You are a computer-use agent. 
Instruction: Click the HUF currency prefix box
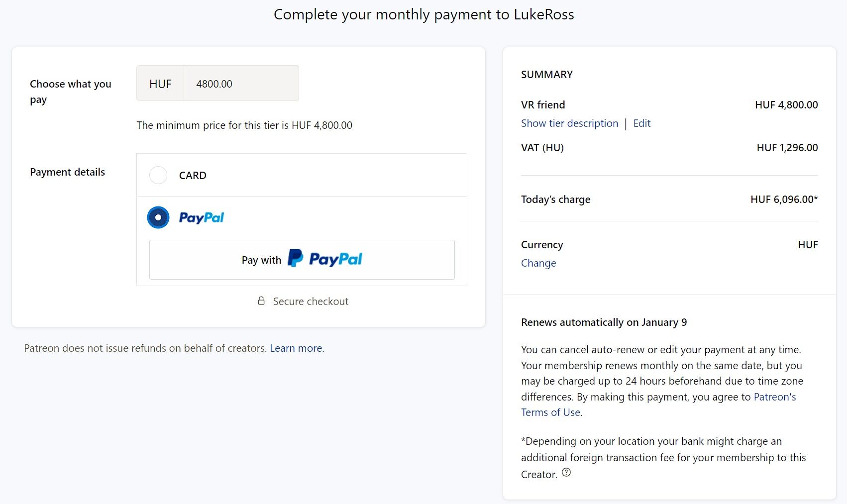(x=160, y=84)
